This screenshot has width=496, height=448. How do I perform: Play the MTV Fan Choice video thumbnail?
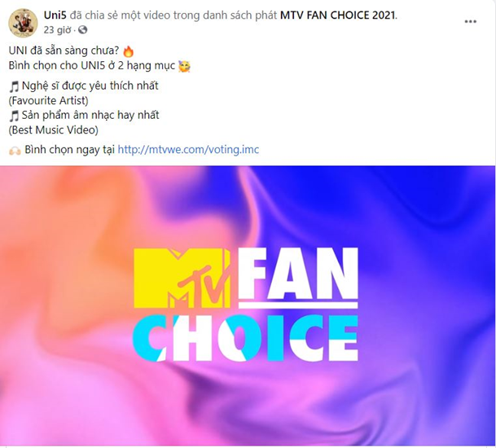[248, 305]
